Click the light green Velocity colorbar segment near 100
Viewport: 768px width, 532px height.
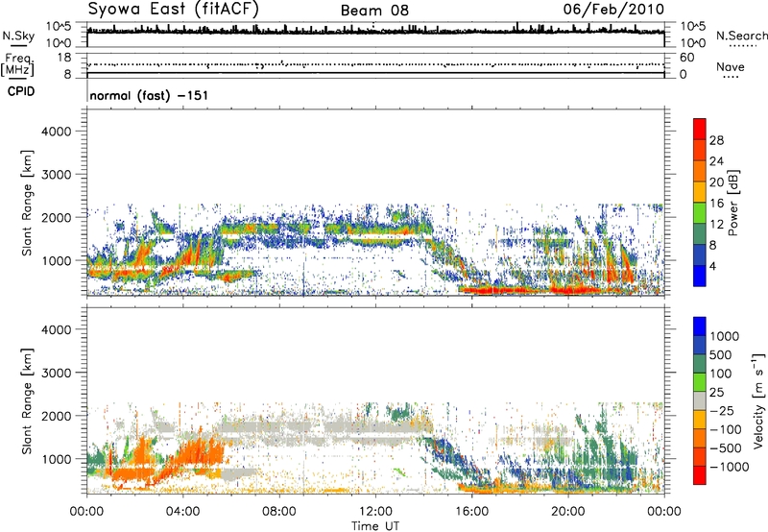[700, 382]
